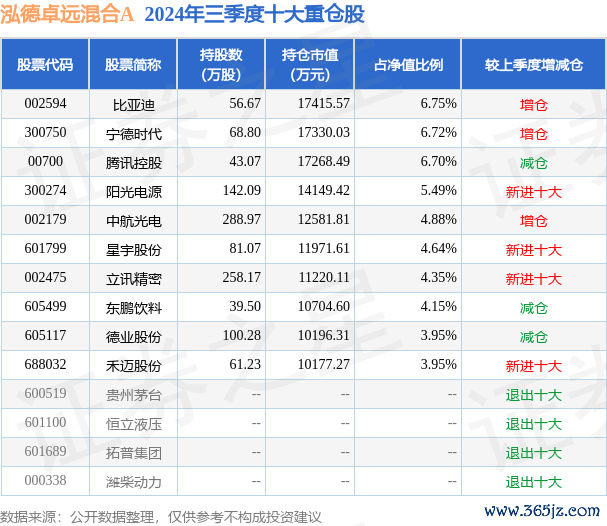Click 新进十大 in the 立讯精密 row
This screenshot has height=526, width=607.
click(533, 279)
